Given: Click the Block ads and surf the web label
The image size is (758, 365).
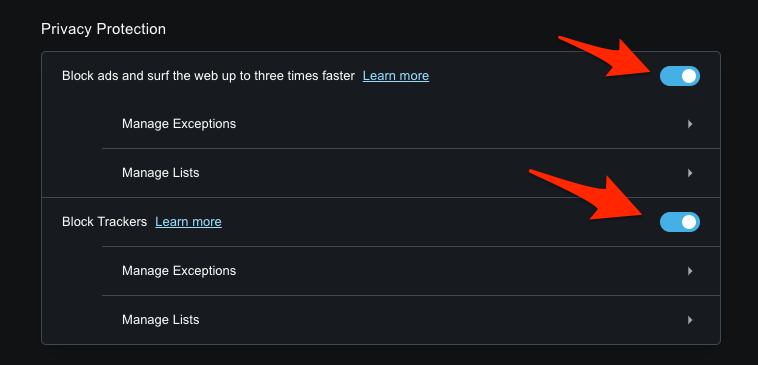Looking at the screenshot, I should (x=208, y=76).
